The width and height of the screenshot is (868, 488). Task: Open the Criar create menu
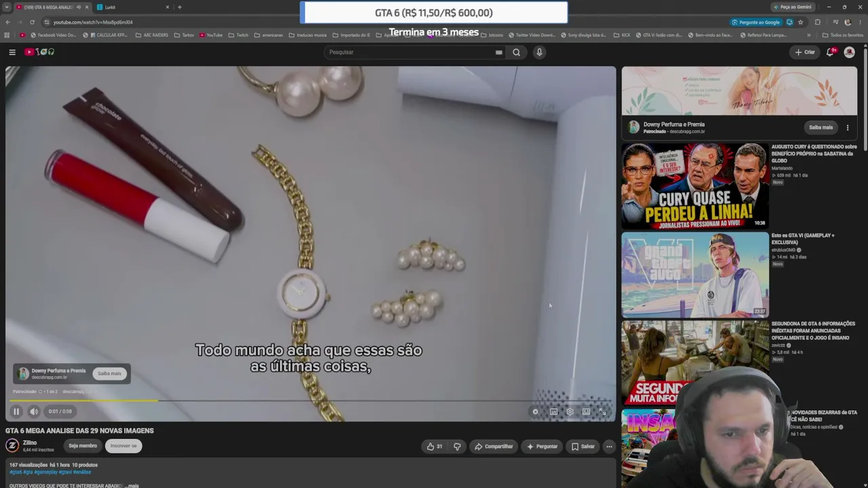805,52
